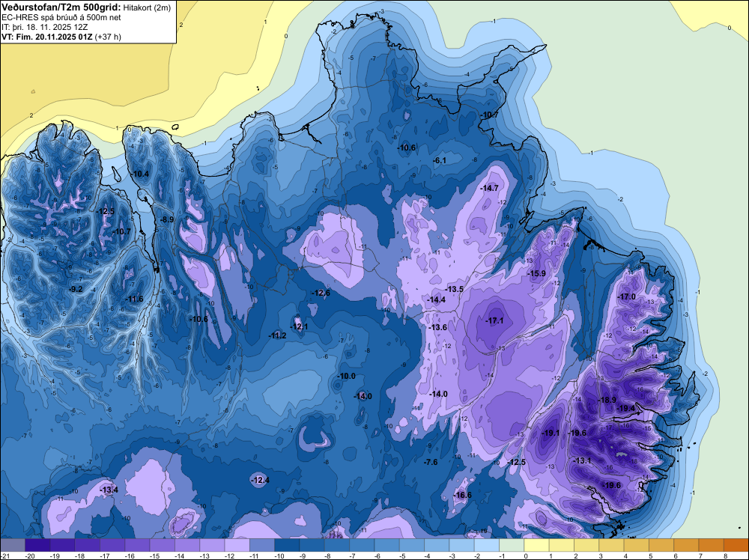
Task: Click the -17.0 temperature label
Action: pos(627,296)
